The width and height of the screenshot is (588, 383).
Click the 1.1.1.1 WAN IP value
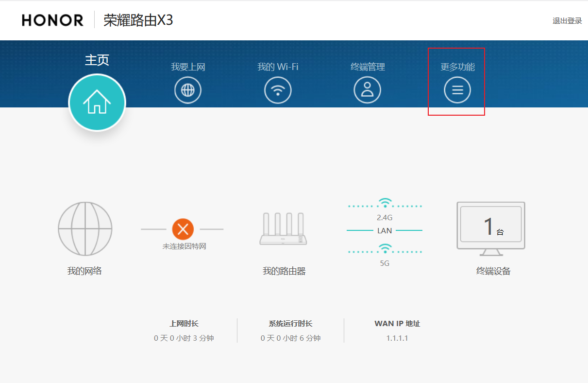[x=397, y=338]
